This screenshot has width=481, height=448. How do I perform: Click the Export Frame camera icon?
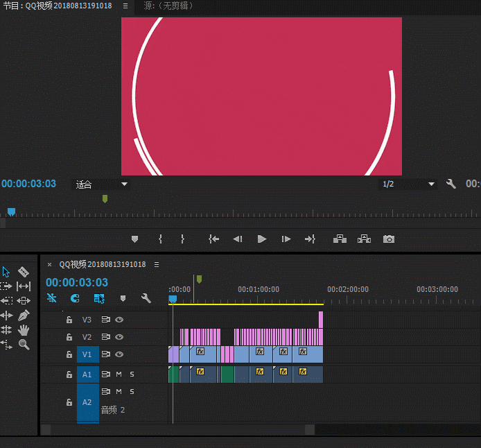click(389, 239)
